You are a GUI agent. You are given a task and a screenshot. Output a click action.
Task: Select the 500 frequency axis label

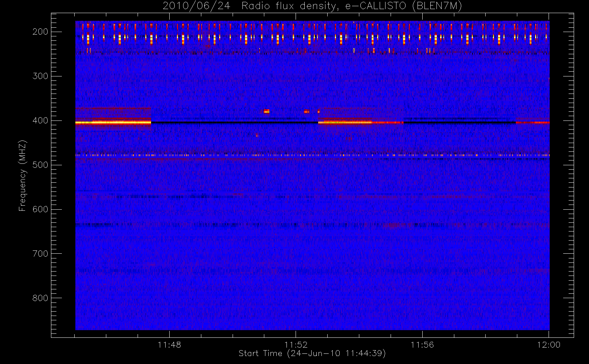click(40, 165)
